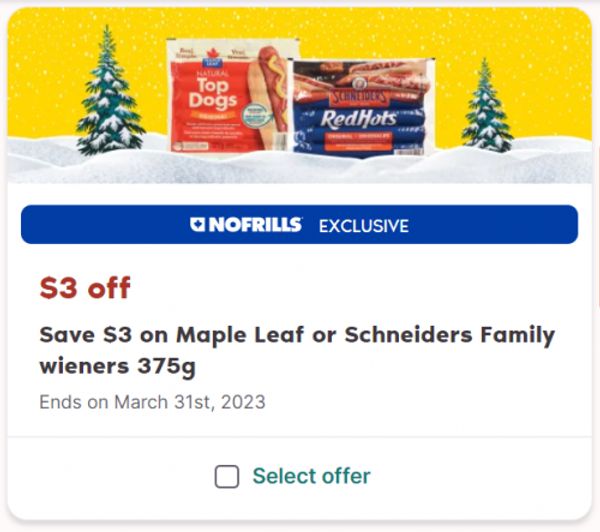The width and height of the screenshot is (600, 532).
Task: Click the 'wieners 375g' text line
Action: click(x=117, y=367)
